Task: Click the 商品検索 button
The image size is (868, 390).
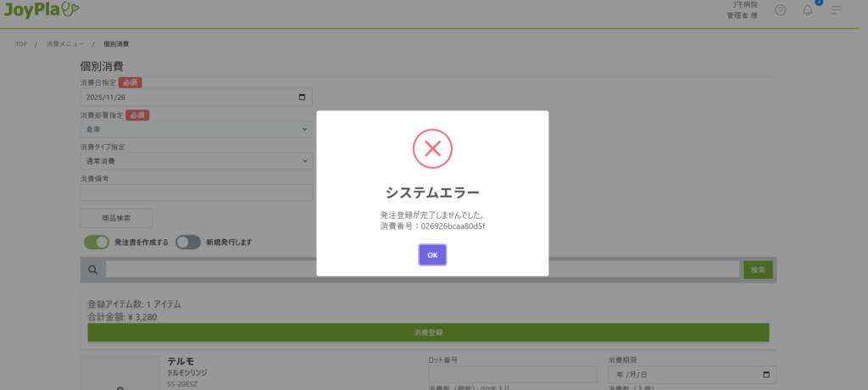Action: point(116,218)
